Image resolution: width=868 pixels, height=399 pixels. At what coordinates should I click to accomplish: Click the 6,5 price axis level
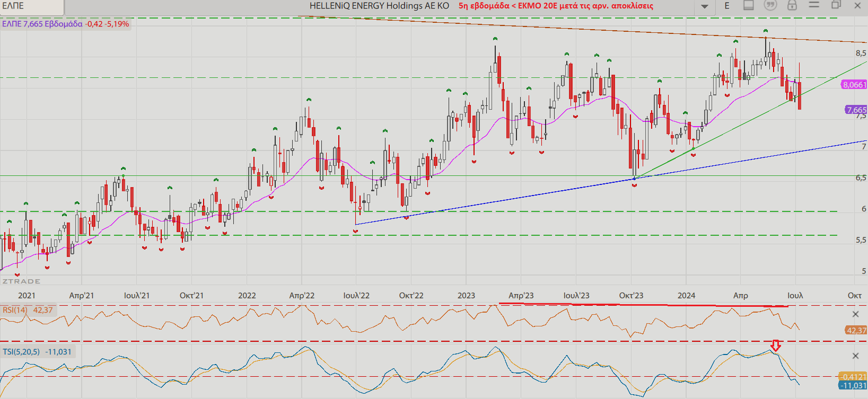tap(861, 178)
